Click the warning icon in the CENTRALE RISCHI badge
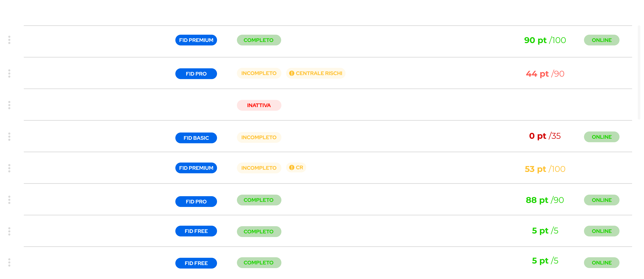The height and width of the screenshot is (279, 644). (291, 73)
